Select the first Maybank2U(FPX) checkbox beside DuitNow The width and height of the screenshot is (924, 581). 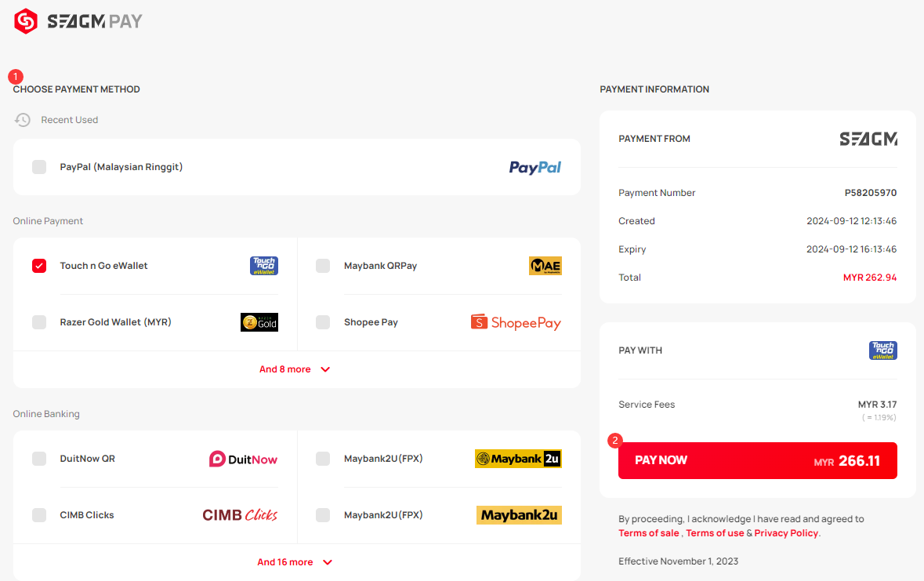tap(323, 459)
